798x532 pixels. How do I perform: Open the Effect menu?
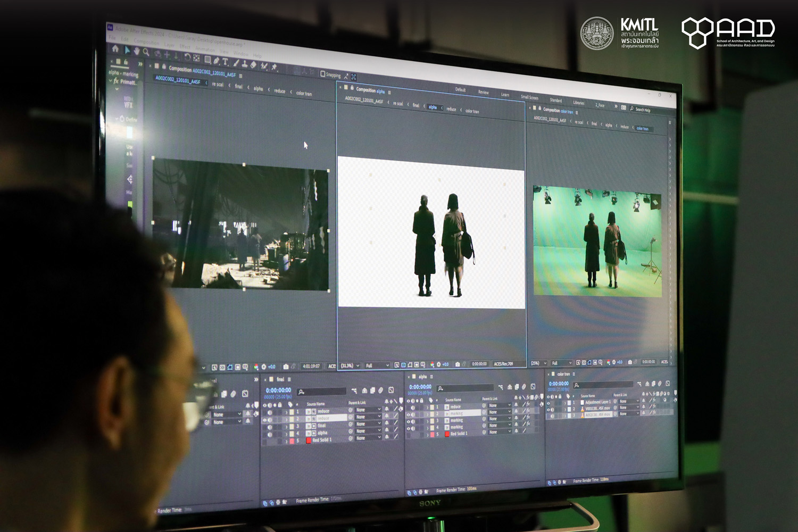(185, 47)
